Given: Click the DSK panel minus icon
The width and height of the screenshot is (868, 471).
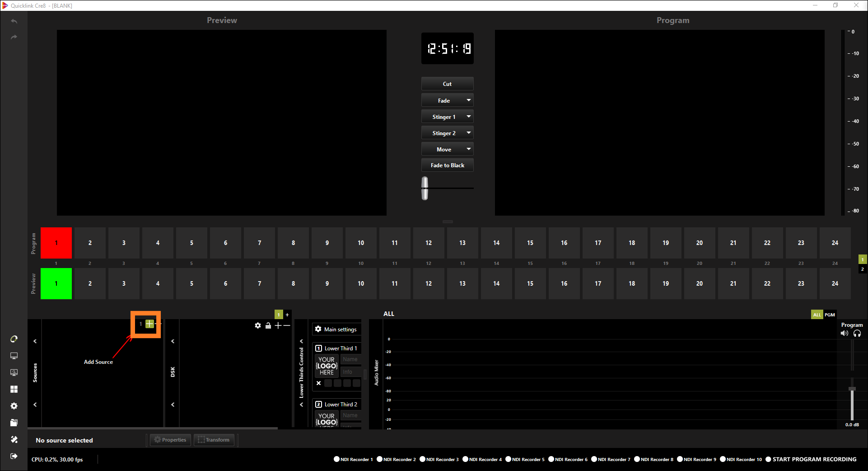Looking at the screenshot, I should coord(287,325).
